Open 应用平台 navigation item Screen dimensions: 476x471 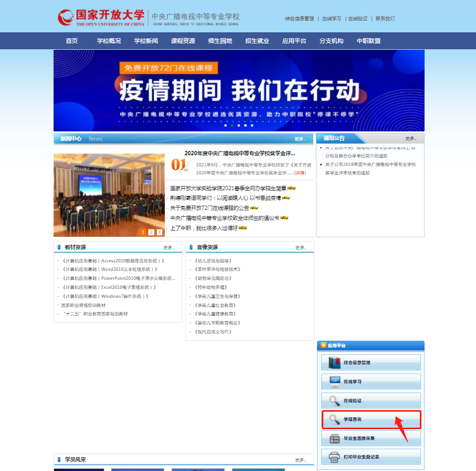tap(294, 41)
